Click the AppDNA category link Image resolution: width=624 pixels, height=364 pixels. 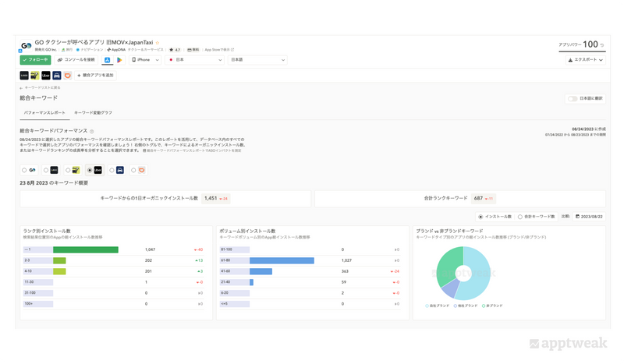point(116,50)
